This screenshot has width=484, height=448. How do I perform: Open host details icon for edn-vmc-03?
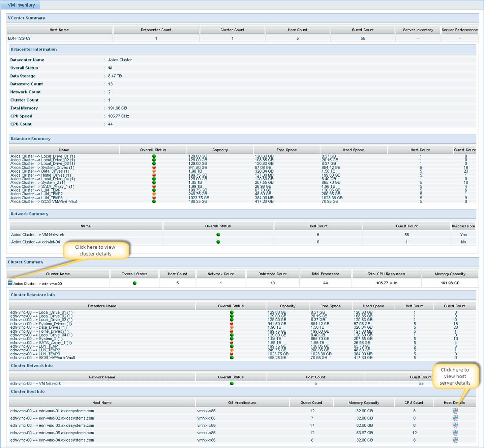(455, 425)
